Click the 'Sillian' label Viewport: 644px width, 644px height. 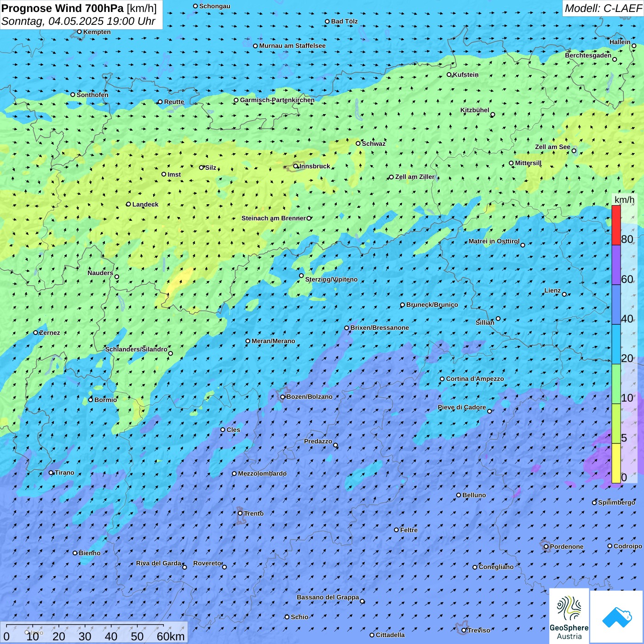click(x=485, y=322)
